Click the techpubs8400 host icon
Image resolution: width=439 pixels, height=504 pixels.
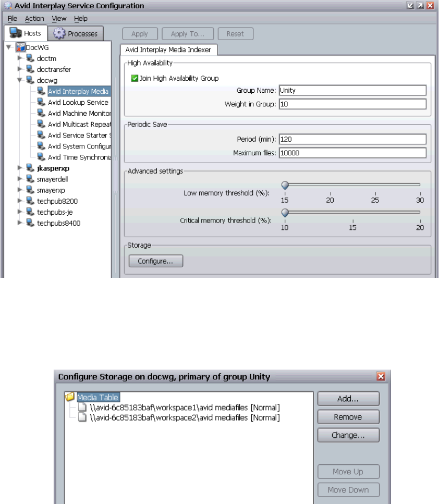pos(30,223)
